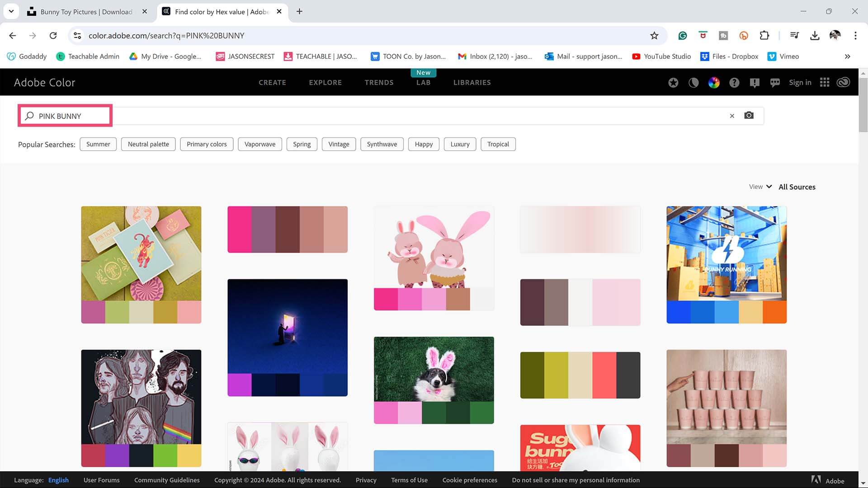Select the Neutral palette popular search
Image resolution: width=868 pixels, height=488 pixels.
148,144
